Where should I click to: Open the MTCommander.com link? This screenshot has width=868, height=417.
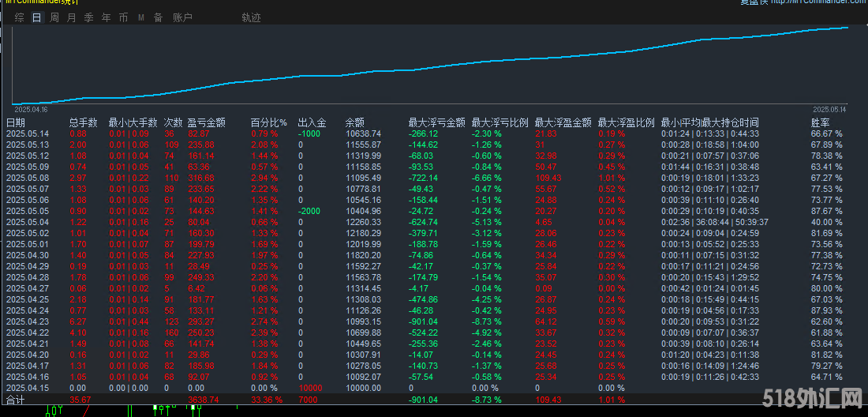tap(817, 2)
